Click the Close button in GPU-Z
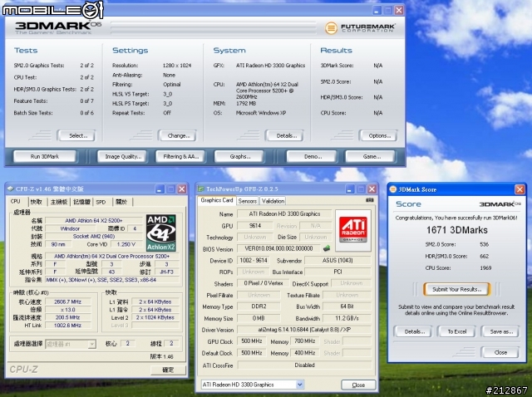The height and width of the screenshot is (397, 532). click(x=358, y=385)
